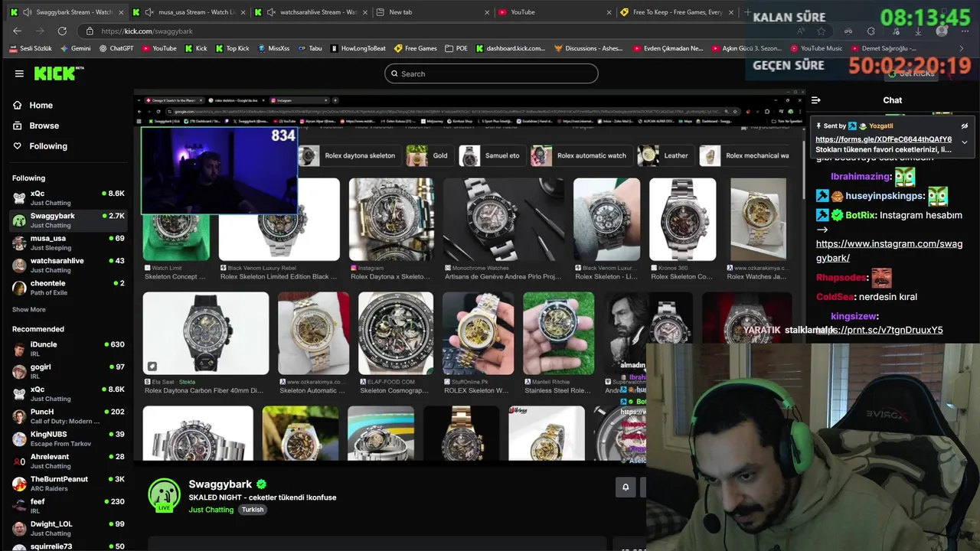View site information icon beside the URL
The image size is (980, 551).
[x=90, y=31]
